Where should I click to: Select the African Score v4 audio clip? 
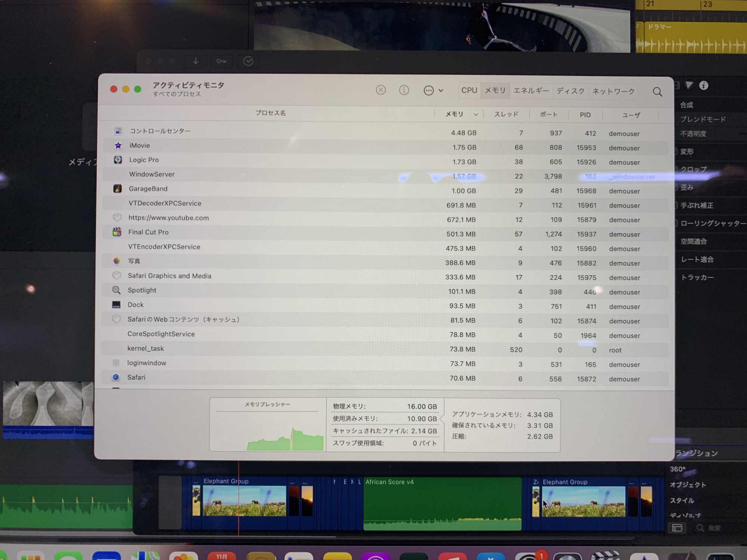pos(442,504)
